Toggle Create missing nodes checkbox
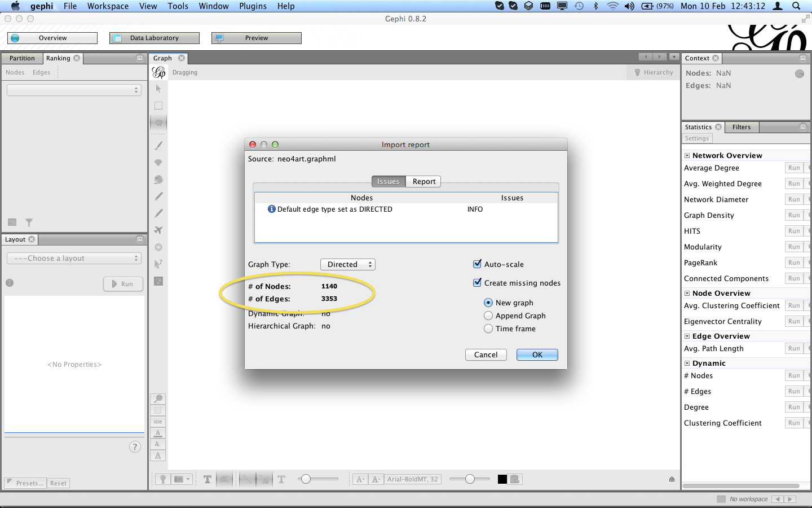The height and width of the screenshot is (508, 812). pos(478,282)
